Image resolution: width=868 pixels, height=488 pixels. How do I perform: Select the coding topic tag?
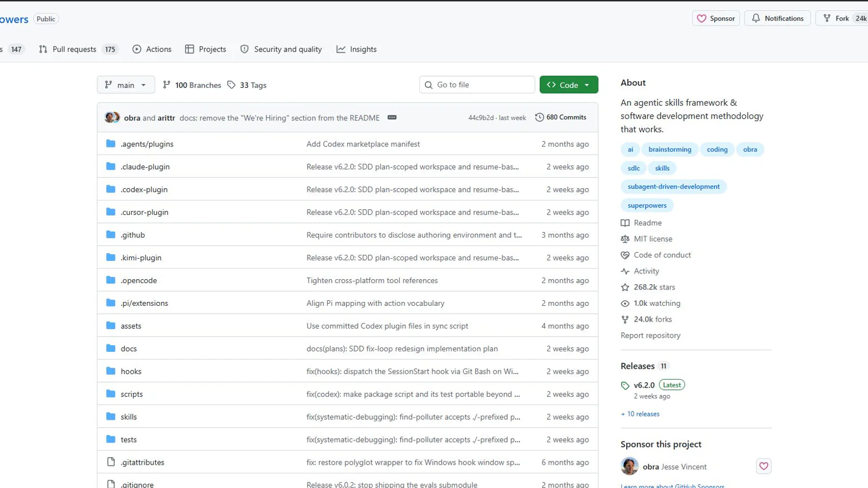[717, 150]
